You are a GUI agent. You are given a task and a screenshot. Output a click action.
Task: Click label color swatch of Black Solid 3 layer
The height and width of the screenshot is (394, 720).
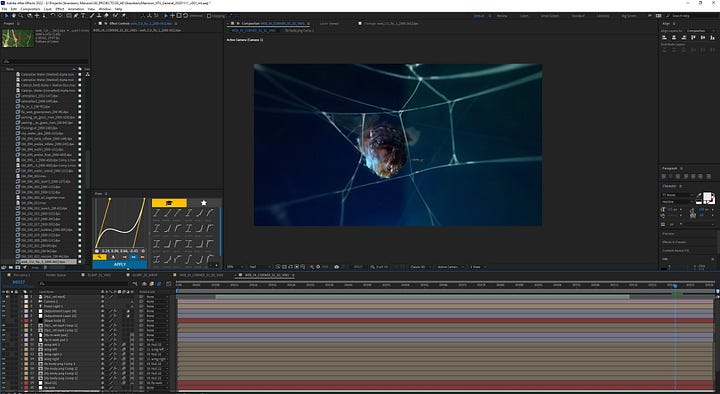click(x=26, y=321)
